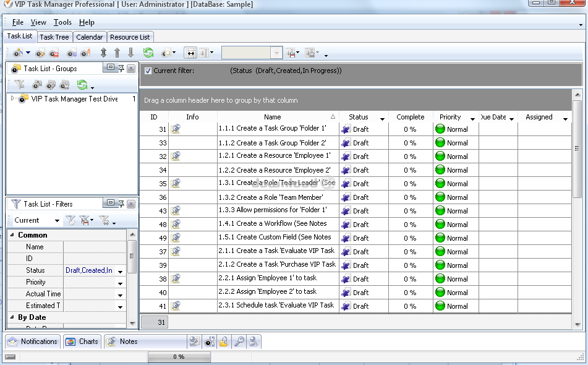The width and height of the screenshot is (588, 365).
Task: Delete selected task with red X icon
Action: coord(53,53)
